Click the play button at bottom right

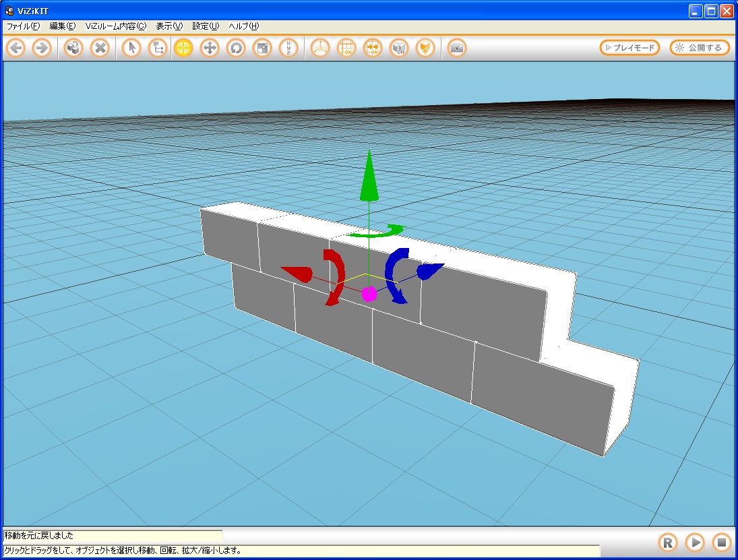[x=695, y=542]
